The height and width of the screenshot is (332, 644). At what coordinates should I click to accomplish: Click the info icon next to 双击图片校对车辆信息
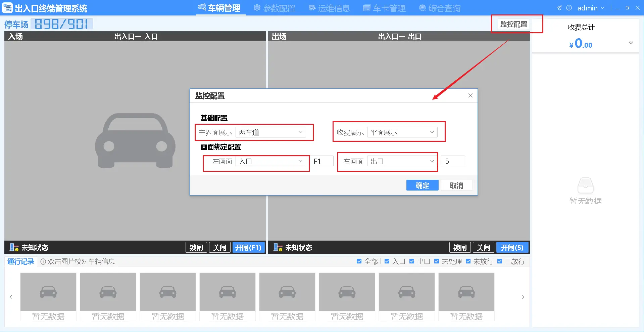[x=43, y=261]
